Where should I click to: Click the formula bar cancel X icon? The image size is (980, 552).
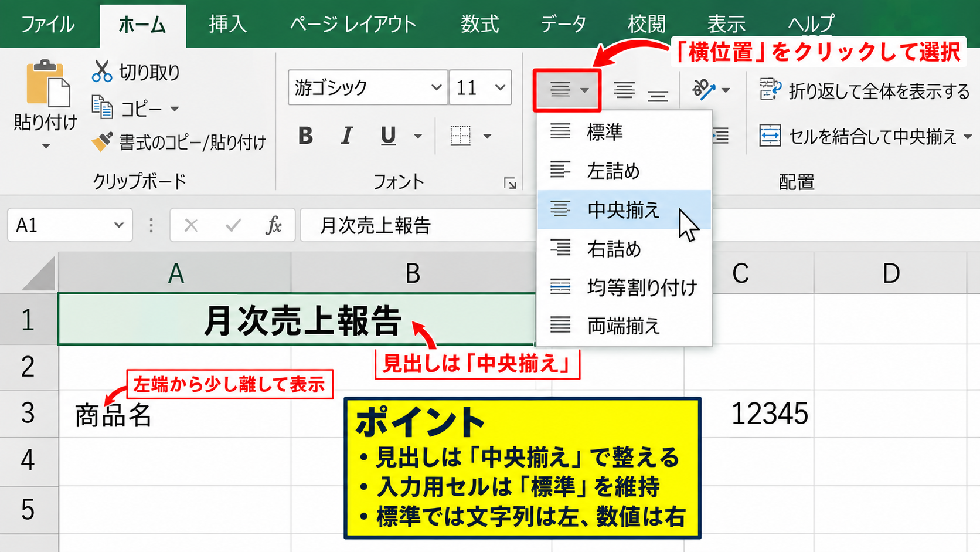tap(191, 225)
